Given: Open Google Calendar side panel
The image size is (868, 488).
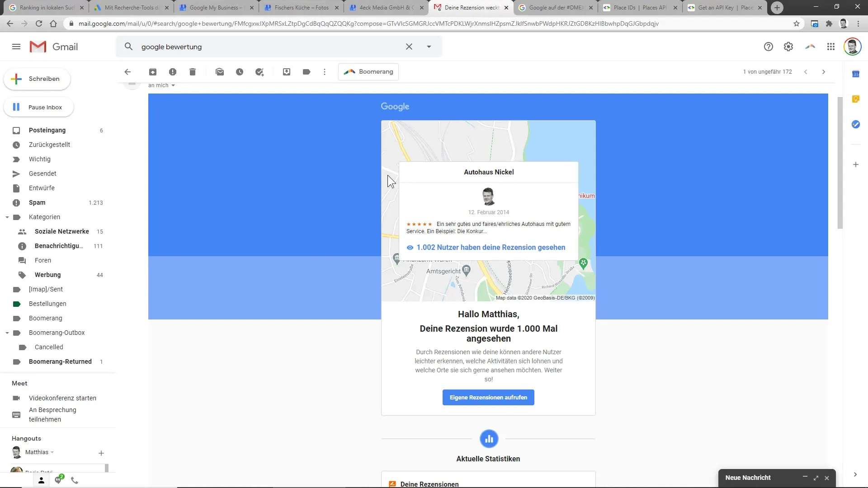Looking at the screenshot, I should tap(856, 74).
